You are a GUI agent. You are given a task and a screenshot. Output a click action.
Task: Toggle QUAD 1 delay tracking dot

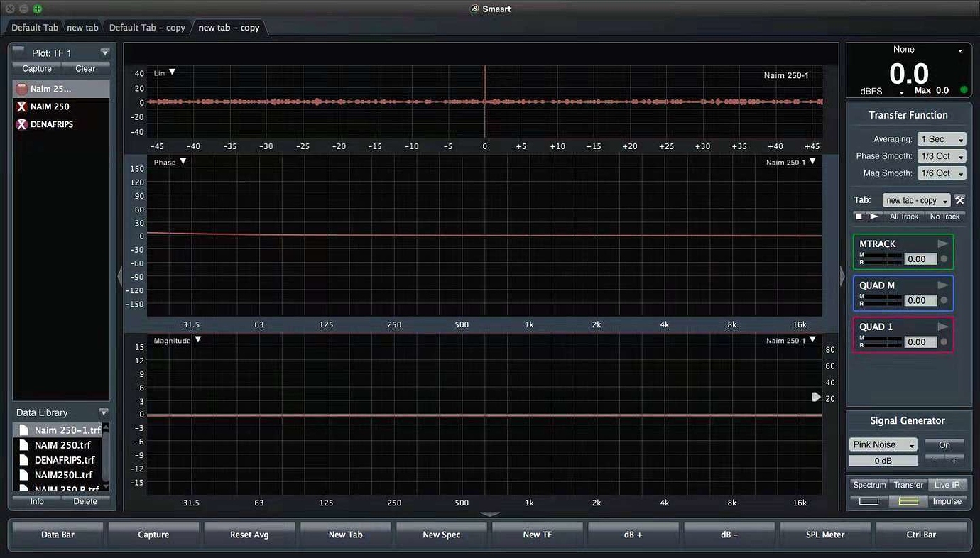tap(944, 341)
